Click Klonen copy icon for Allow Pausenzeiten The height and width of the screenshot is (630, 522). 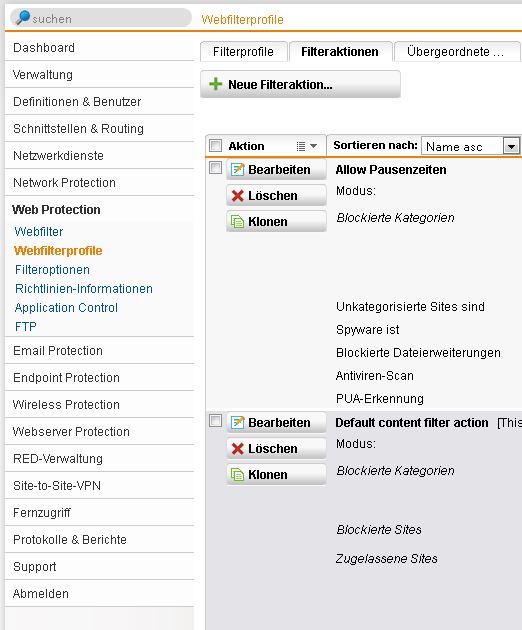coord(237,222)
